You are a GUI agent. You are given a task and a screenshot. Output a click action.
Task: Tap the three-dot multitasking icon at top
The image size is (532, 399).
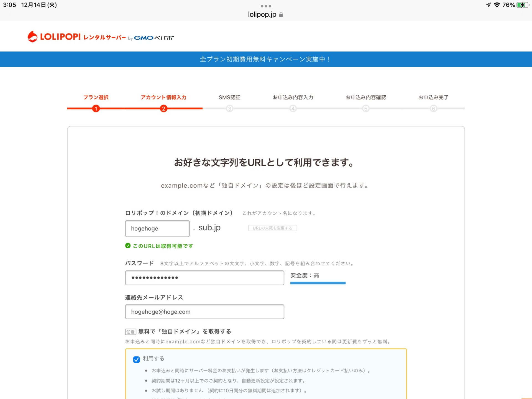266,6
